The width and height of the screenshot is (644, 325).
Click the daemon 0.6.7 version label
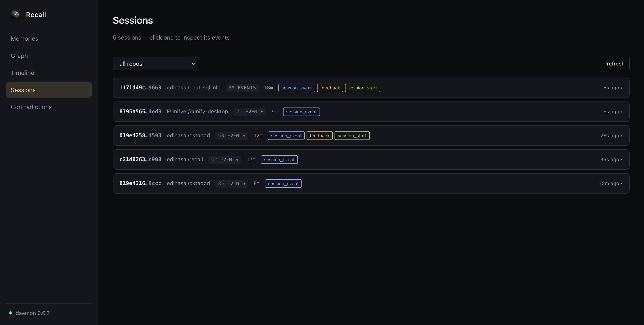pos(33,313)
